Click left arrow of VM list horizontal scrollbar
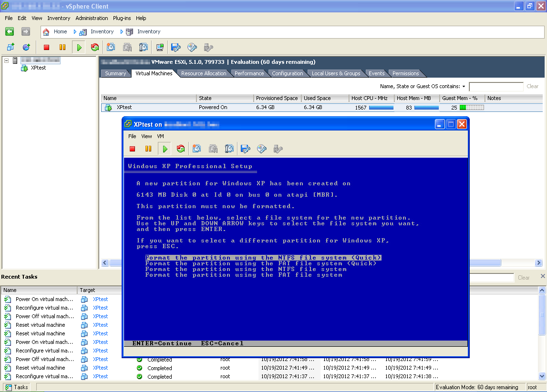The height and width of the screenshot is (392, 547). coord(104,263)
